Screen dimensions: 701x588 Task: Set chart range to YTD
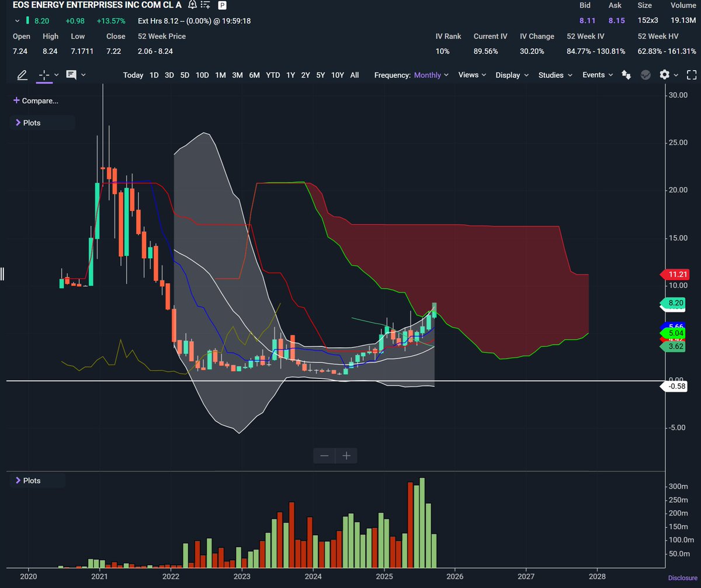[273, 75]
